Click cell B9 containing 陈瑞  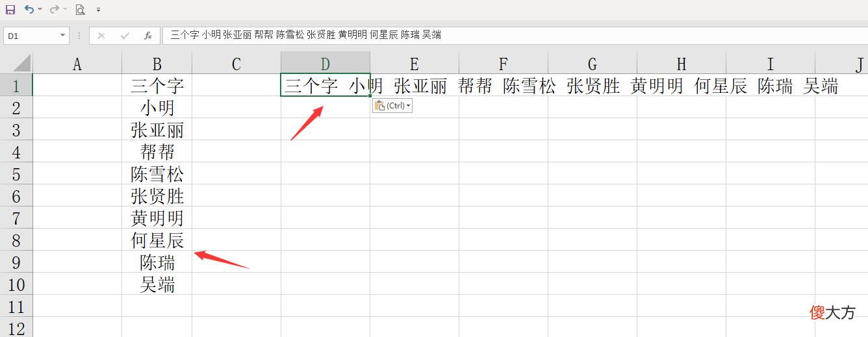(157, 262)
